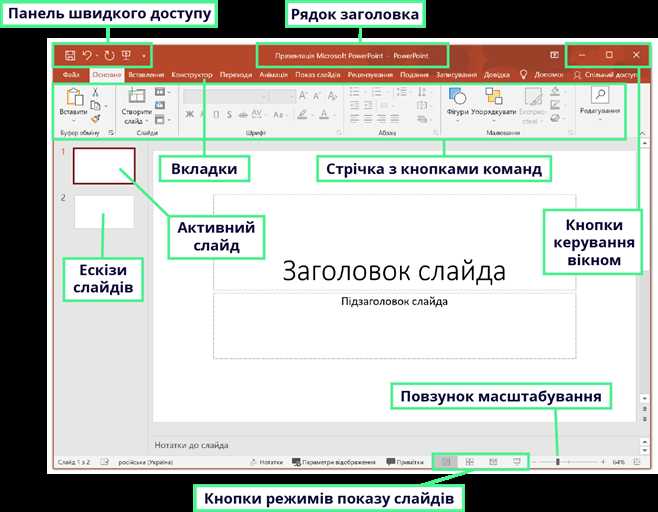This screenshot has width=658, height=512.
Task: Toggle bold Ж formatting
Action: tap(190, 115)
